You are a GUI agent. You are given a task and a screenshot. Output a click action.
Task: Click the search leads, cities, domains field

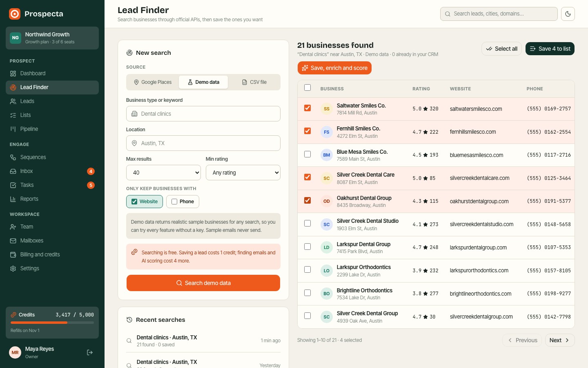499,14
